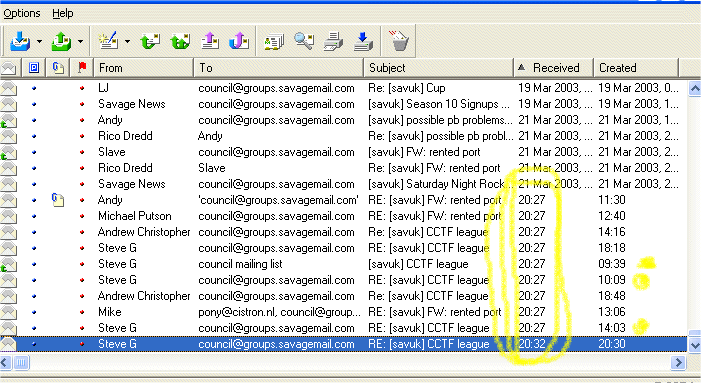
Task: Sort messages by the Subject column
Action: point(439,68)
